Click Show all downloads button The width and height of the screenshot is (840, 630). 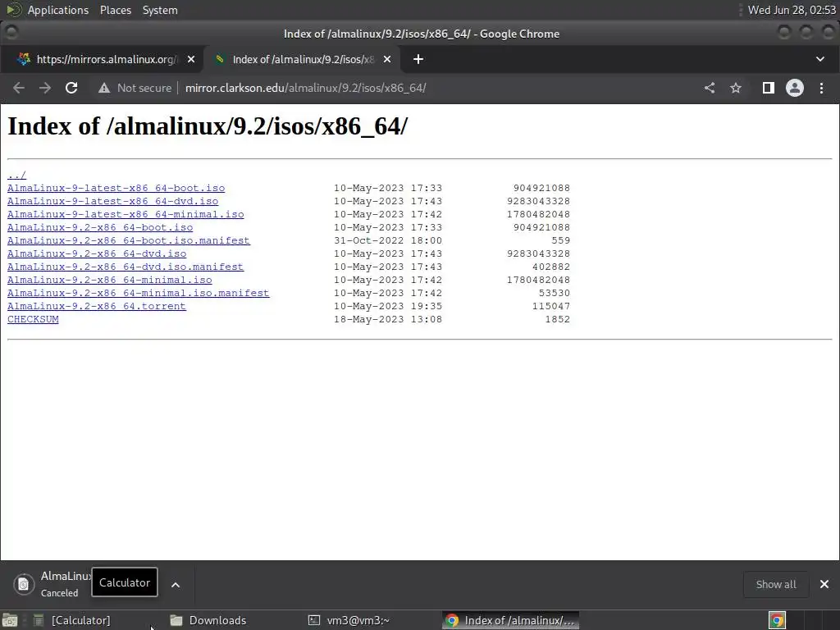pyautogui.click(x=776, y=584)
